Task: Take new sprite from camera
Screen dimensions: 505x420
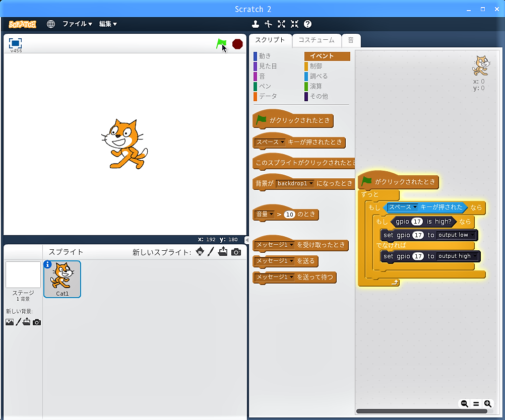Action: (236, 252)
